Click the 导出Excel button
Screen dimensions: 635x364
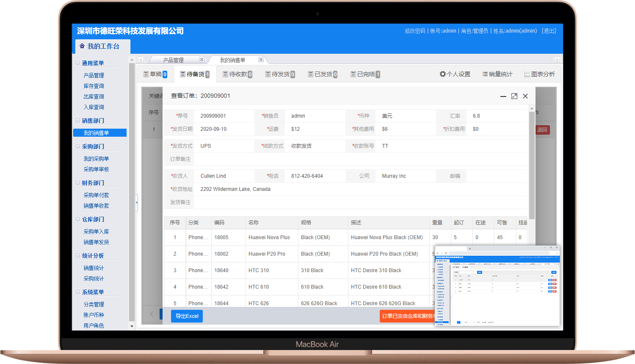[x=187, y=316]
